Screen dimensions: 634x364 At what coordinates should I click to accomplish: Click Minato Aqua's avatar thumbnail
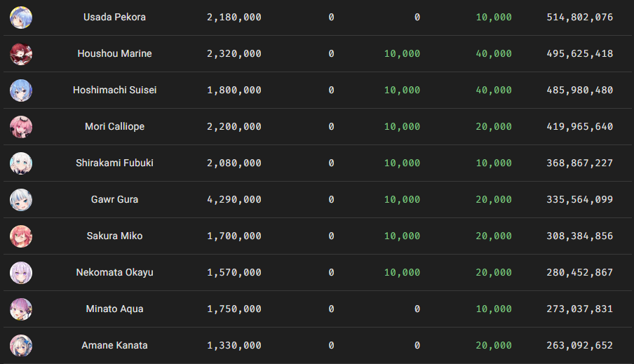pyautogui.click(x=21, y=309)
